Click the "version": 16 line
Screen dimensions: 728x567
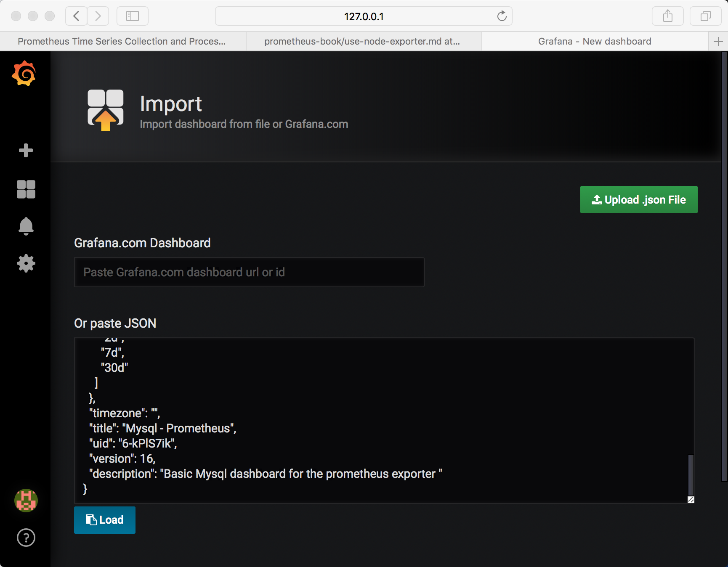122,458
